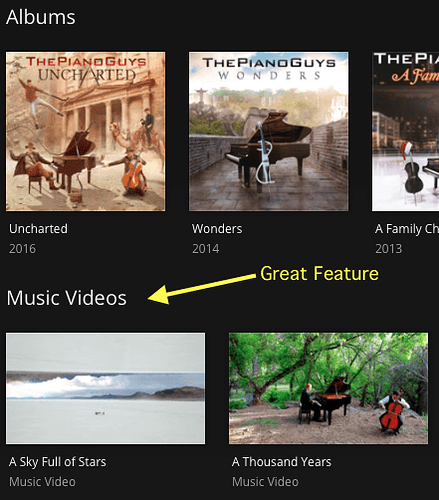Screen dimensions: 439x500
Task: Click the Wonders album title
Action: 217,229
